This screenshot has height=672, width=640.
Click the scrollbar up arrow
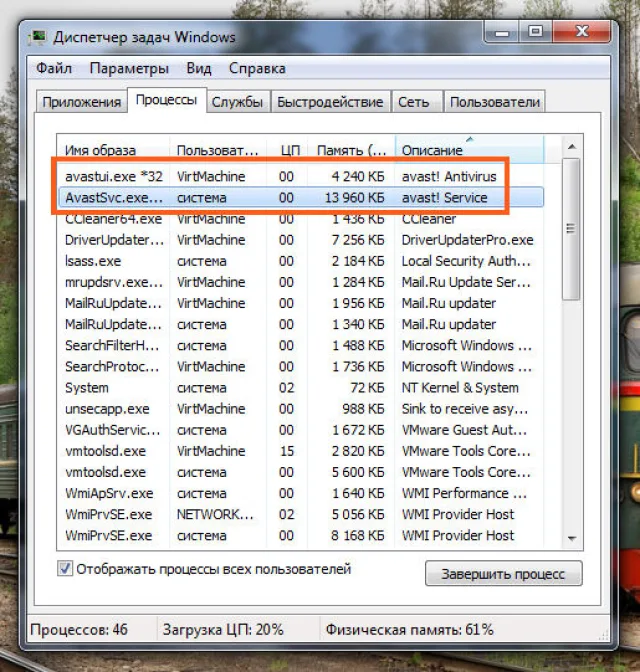(x=571, y=147)
